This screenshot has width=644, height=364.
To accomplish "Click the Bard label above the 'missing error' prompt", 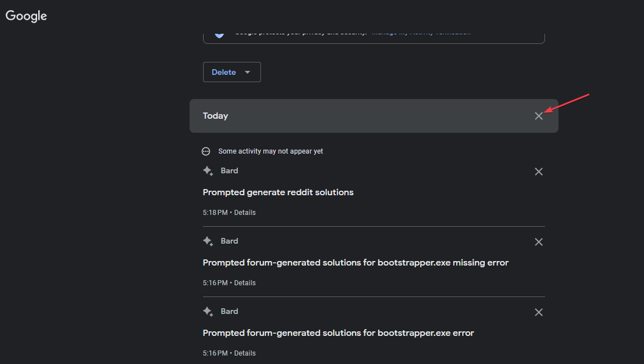I will 229,241.
